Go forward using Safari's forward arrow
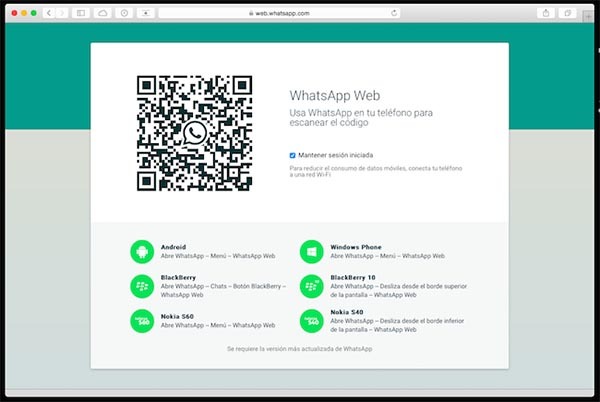The image size is (600, 402). click(61, 13)
